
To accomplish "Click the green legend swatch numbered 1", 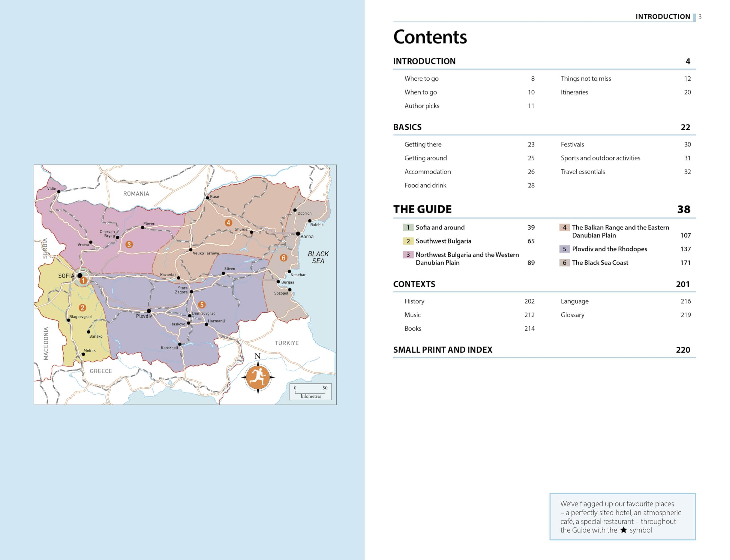I will [408, 227].
